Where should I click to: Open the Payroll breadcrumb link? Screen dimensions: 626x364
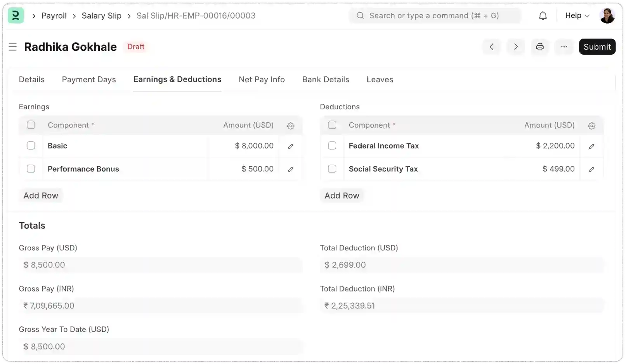[54, 16]
